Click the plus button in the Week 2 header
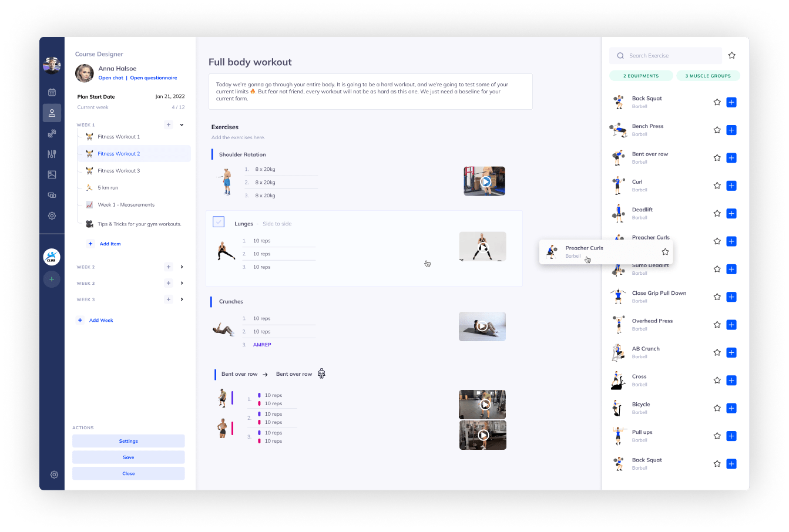Viewport: 789px width, 532px height. (169, 267)
